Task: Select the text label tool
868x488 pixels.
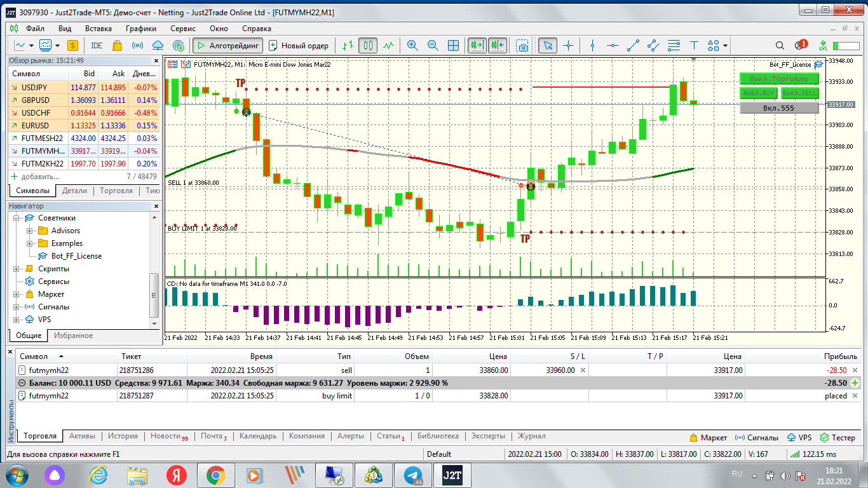Action: point(694,46)
